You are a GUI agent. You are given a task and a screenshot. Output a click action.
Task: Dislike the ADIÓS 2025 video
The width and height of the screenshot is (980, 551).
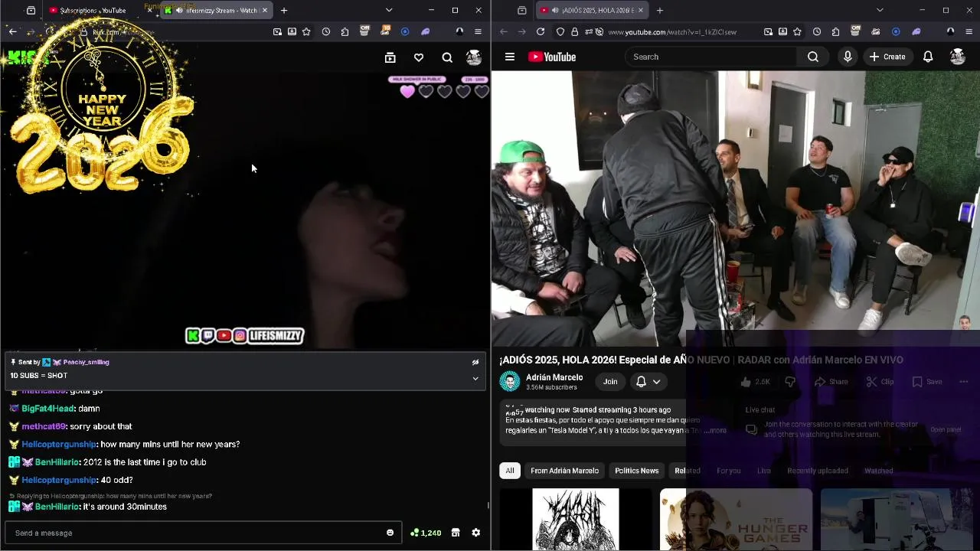[790, 381]
